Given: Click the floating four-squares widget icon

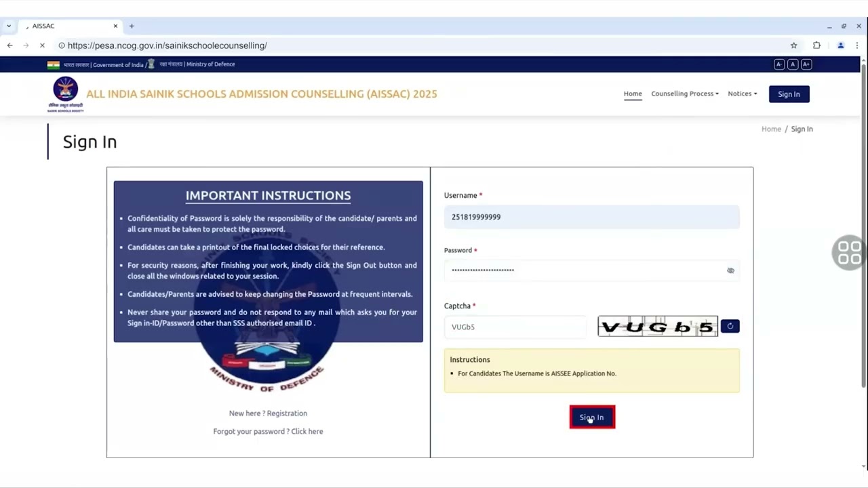Looking at the screenshot, I should pos(849,253).
